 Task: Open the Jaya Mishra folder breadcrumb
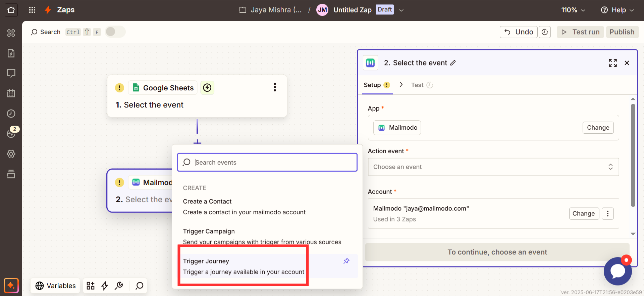[270, 10]
